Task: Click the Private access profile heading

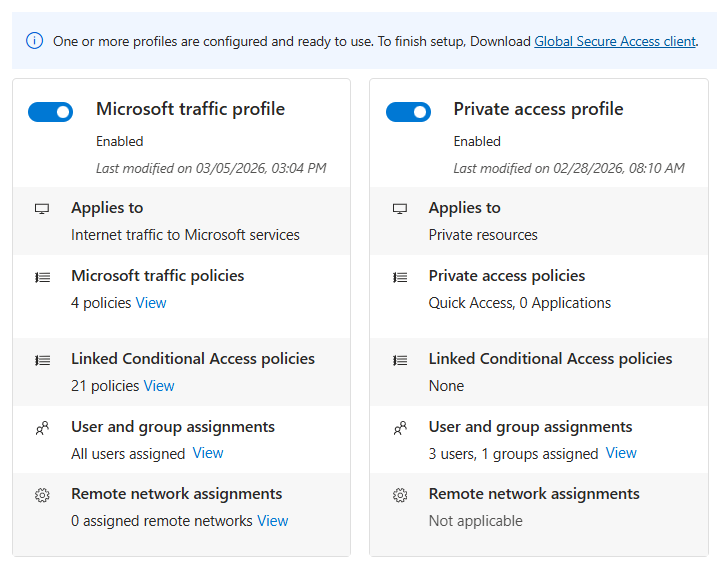Action: [538, 109]
